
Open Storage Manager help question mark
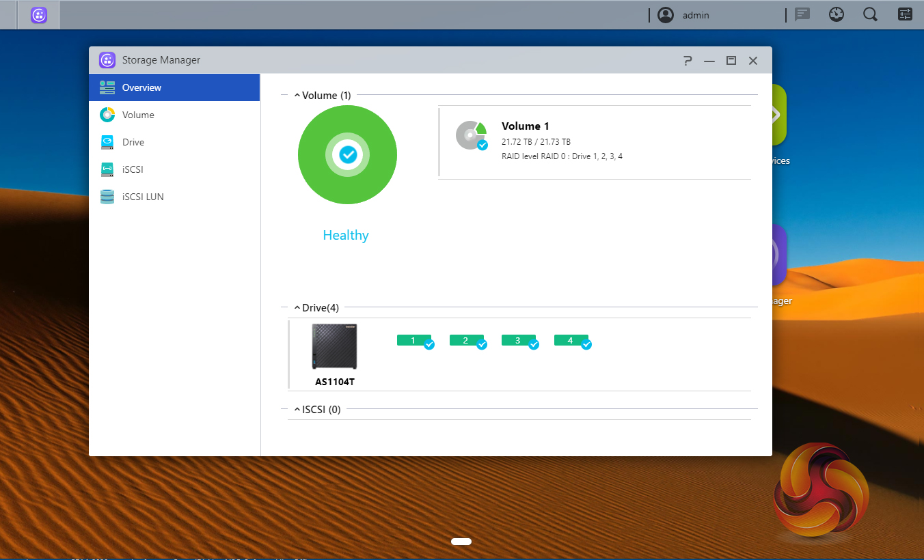pyautogui.click(x=688, y=61)
